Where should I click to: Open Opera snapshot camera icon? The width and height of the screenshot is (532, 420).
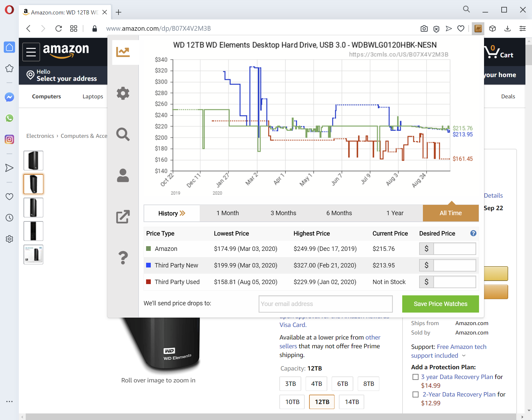424,29
